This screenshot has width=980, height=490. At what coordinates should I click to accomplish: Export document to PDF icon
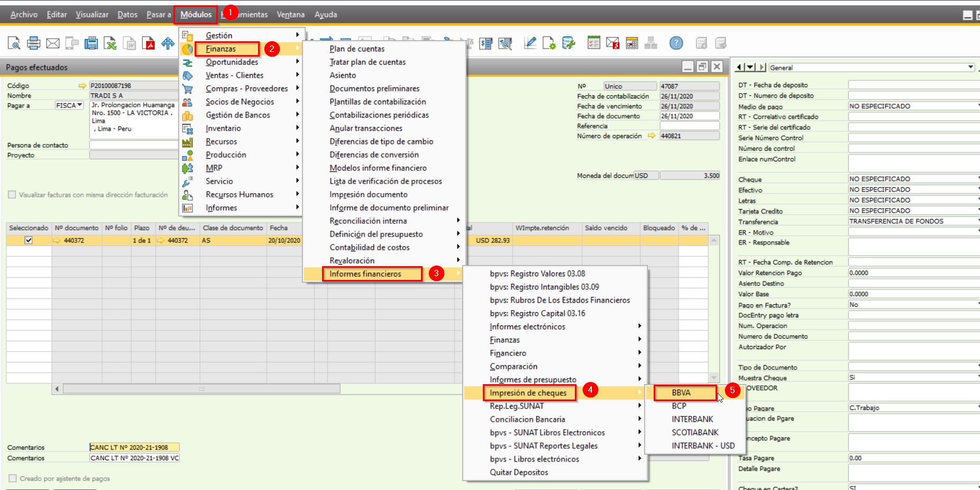pyautogui.click(x=149, y=43)
